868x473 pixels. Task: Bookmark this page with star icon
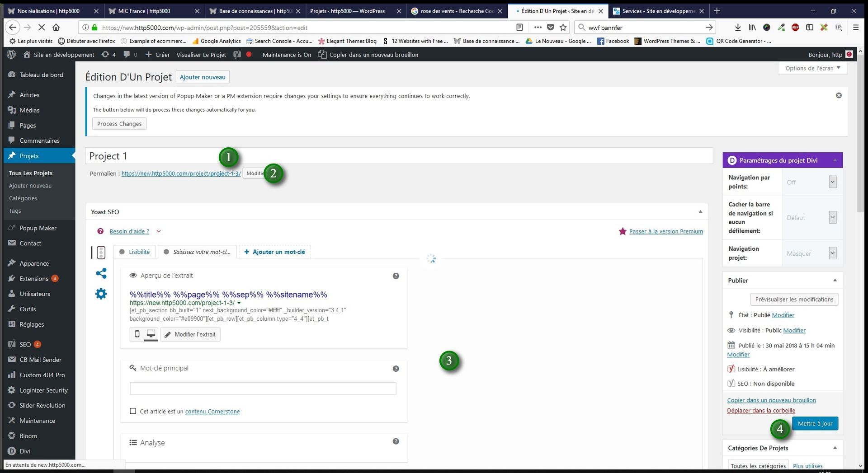coord(563,28)
